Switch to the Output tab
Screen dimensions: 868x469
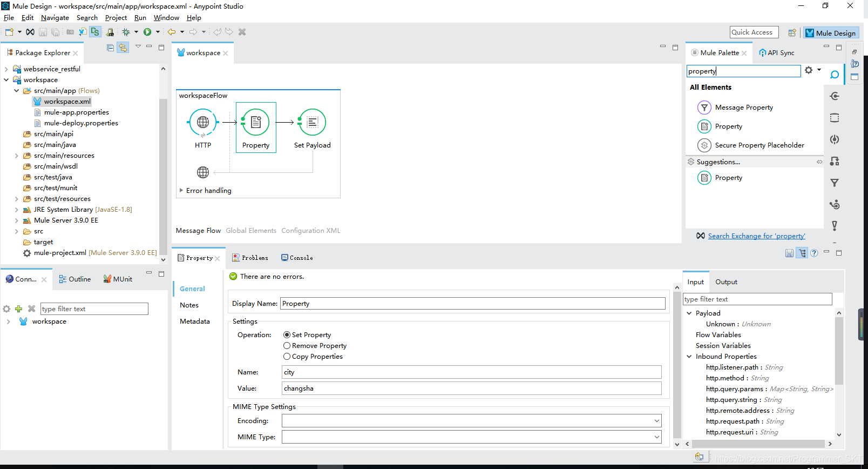[726, 282]
